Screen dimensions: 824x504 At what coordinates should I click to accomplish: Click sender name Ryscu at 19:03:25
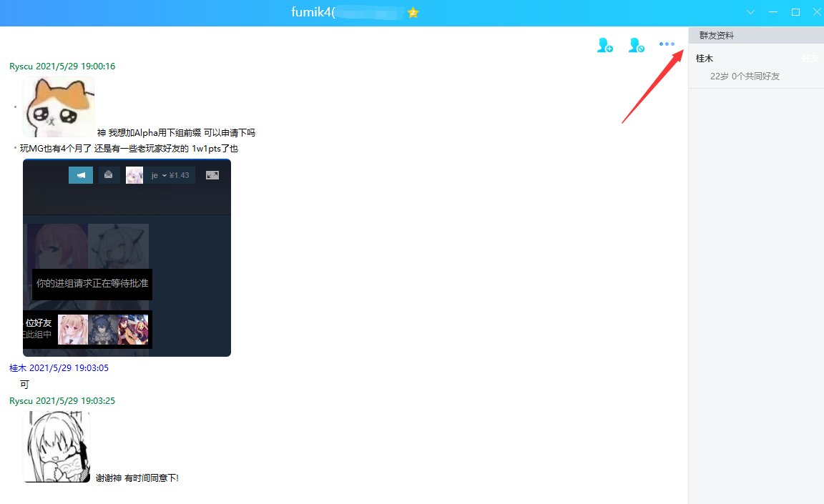(x=21, y=401)
